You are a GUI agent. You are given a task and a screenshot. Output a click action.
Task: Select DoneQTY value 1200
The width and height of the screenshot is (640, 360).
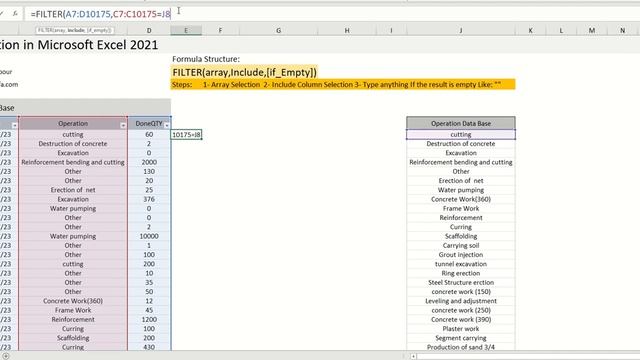point(149,319)
